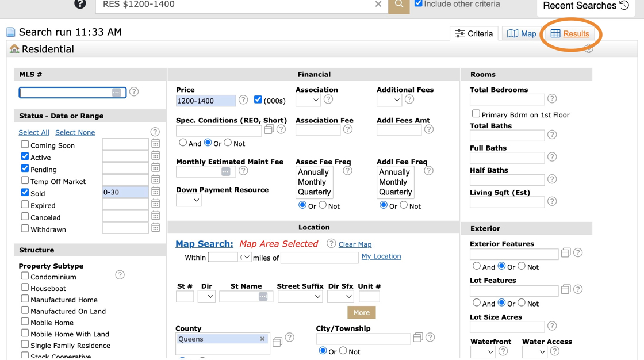Open calendar picker for Sold status
The image size is (644, 360).
click(155, 192)
